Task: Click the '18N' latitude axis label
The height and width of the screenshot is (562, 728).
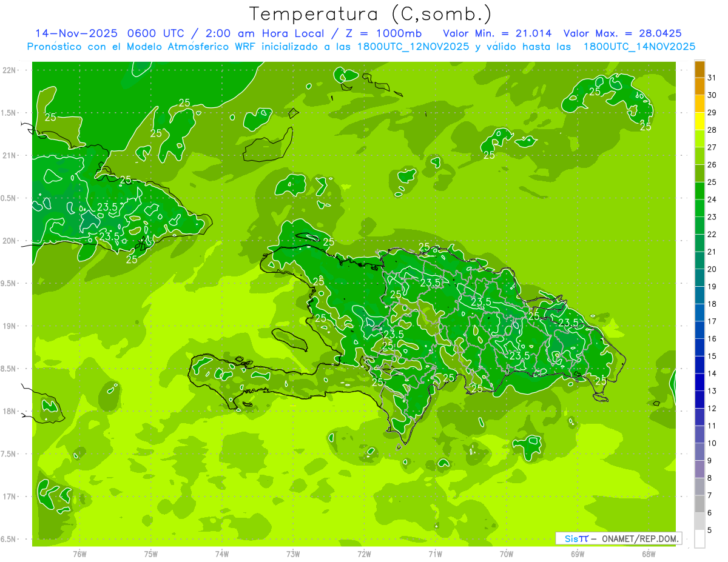Action: click(8, 411)
